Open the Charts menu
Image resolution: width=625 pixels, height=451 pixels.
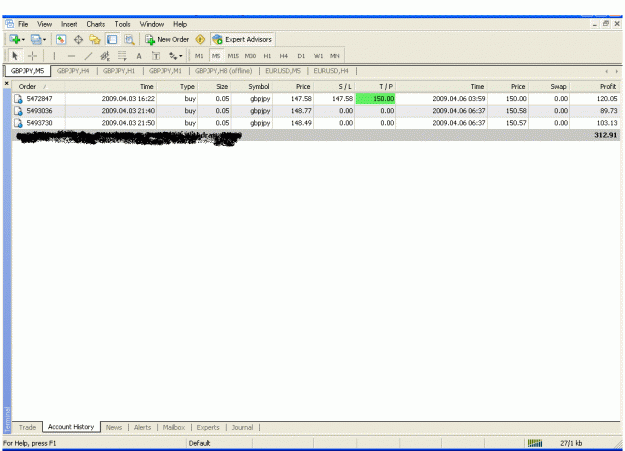[96, 24]
